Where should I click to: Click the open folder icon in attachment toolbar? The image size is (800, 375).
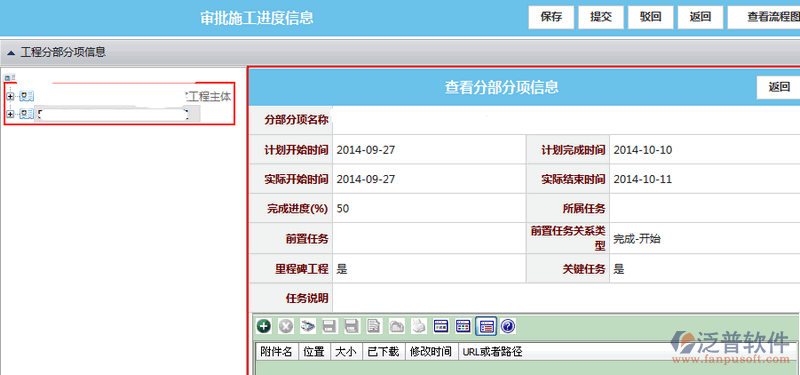[x=396, y=326]
